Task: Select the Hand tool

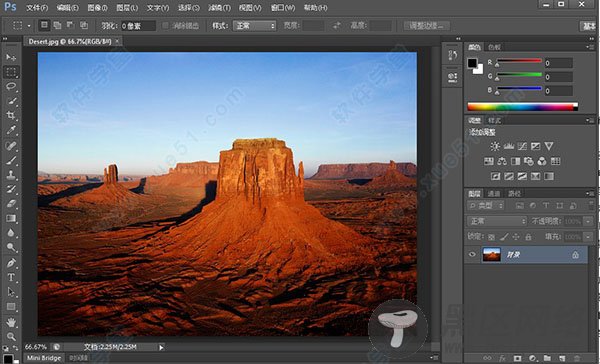Action: click(11, 322)
